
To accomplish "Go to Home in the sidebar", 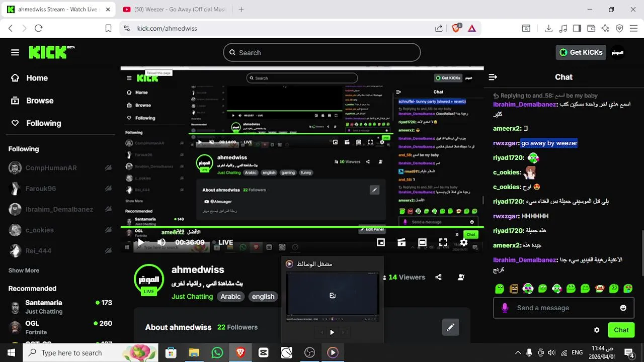I will [x=30, y=78].
